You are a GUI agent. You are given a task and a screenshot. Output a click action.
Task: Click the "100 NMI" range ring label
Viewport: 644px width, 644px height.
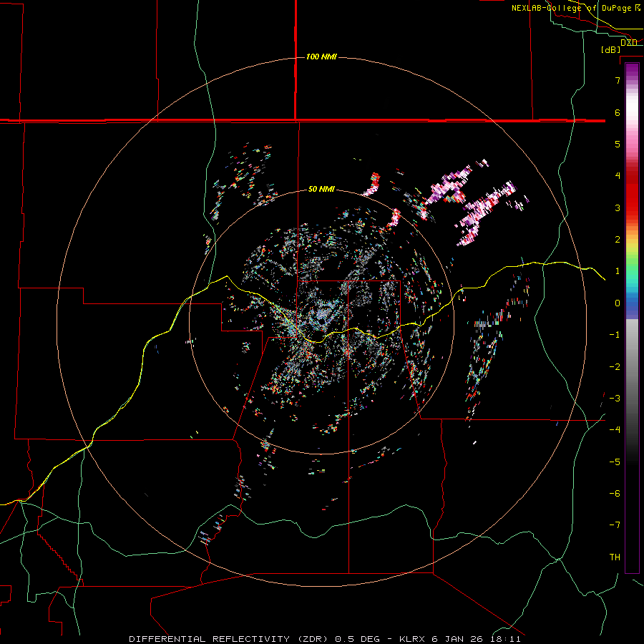(321, 57)
